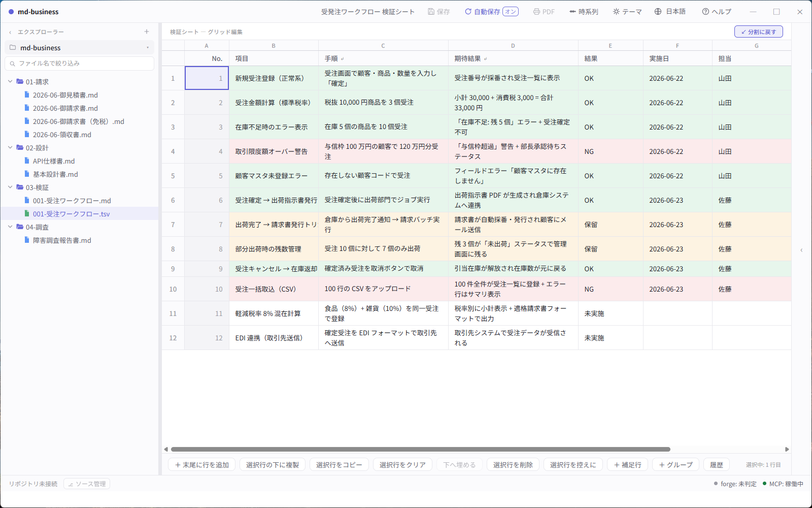Click the グループ add button

[675, 465]
